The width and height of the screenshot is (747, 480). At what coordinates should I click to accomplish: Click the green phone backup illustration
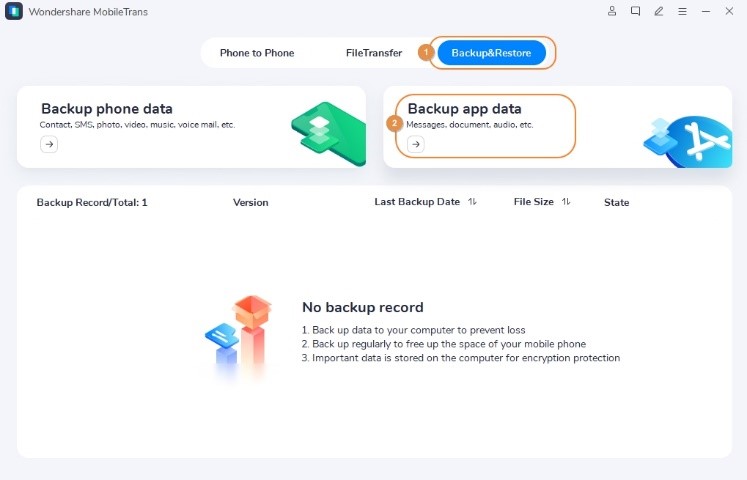coord(328,133)
